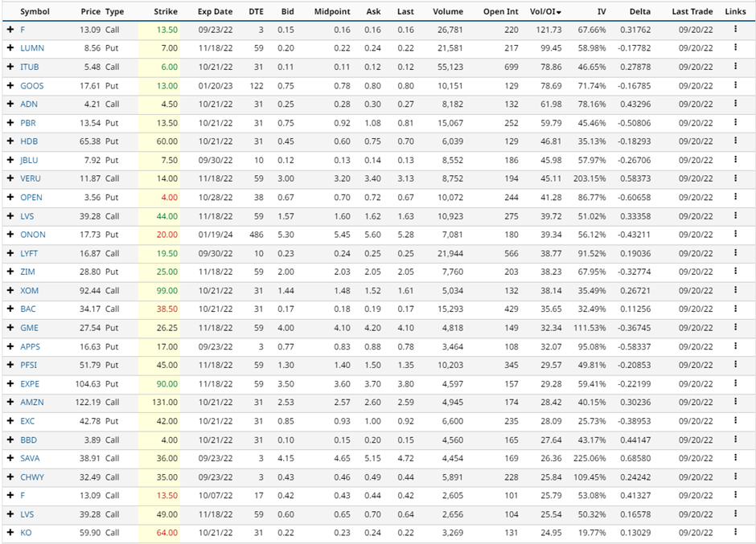Expand the LUMN row details
The width and height of the screenshot is (756, 544).
[x=10, y=47]
